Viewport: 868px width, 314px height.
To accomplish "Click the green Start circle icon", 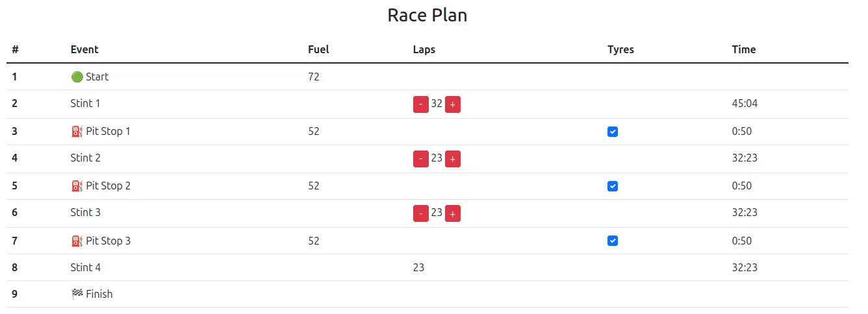I will 77,77.
